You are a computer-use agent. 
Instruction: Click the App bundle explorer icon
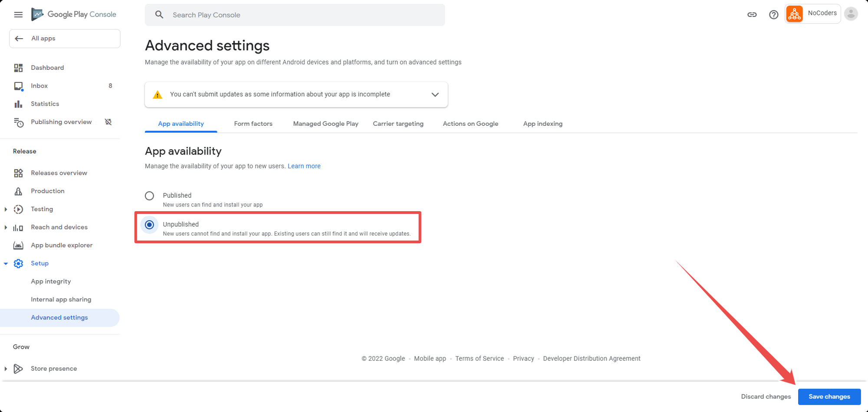(x=18, y=245)
